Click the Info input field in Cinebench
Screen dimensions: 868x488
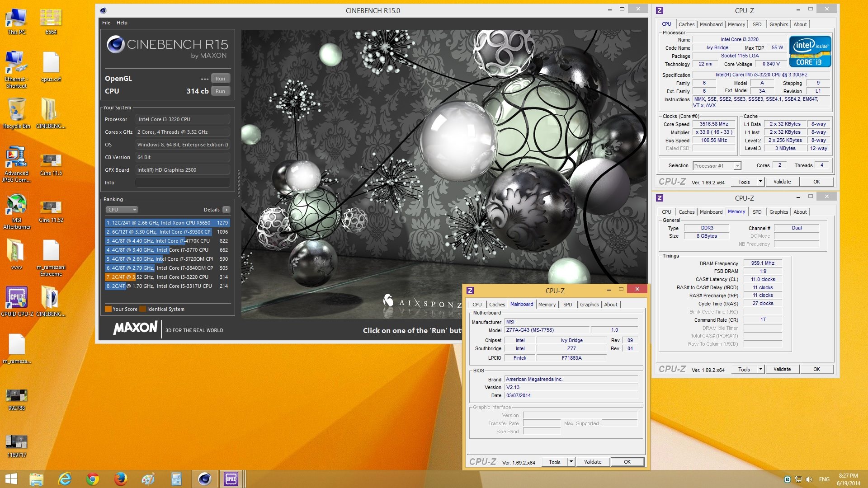click(183, 183)
